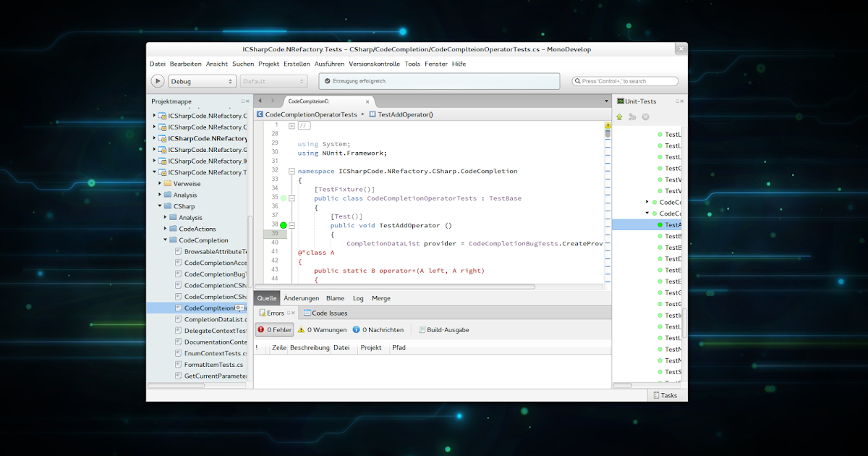The height and width of the screenshot is (456, 868).
Task: Show the Build-Ausgabe output
Action: coord(444,329)
